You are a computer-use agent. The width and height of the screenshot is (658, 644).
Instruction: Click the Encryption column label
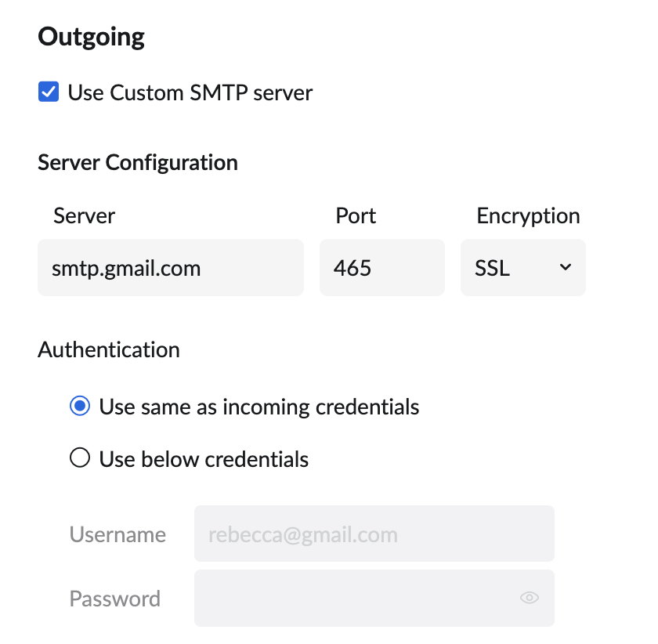pos(528,215)
